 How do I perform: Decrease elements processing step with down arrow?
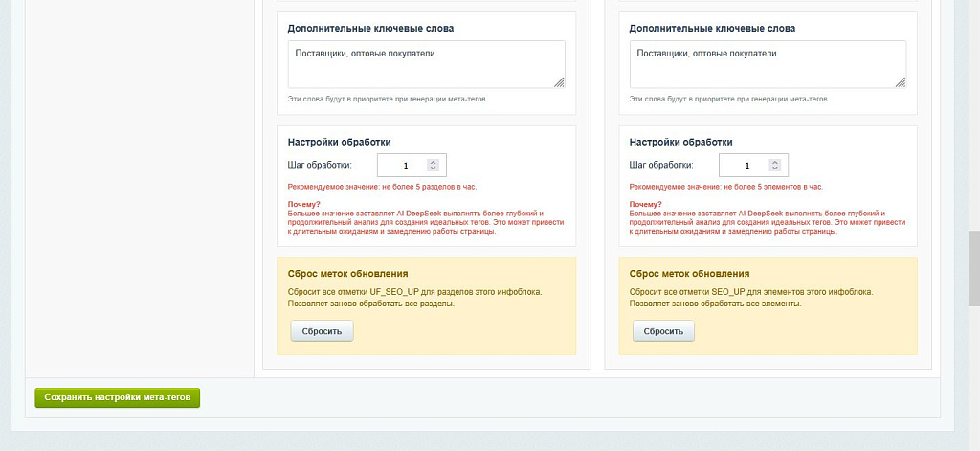pos(774,169)
